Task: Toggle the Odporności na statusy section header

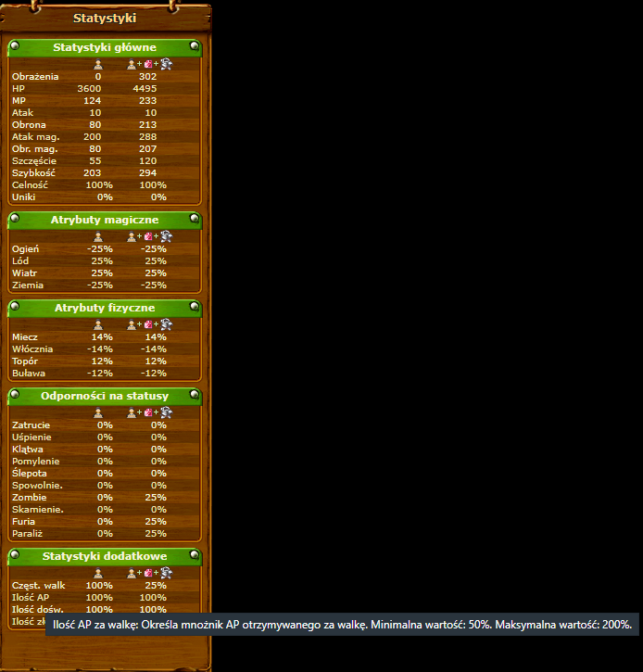Action: point(104,396)
